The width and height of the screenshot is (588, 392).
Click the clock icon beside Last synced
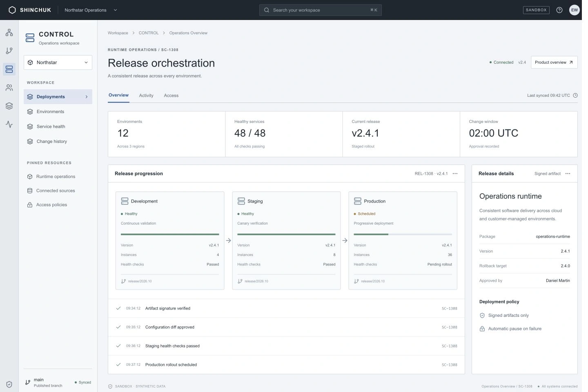click(x=575, y=96)
